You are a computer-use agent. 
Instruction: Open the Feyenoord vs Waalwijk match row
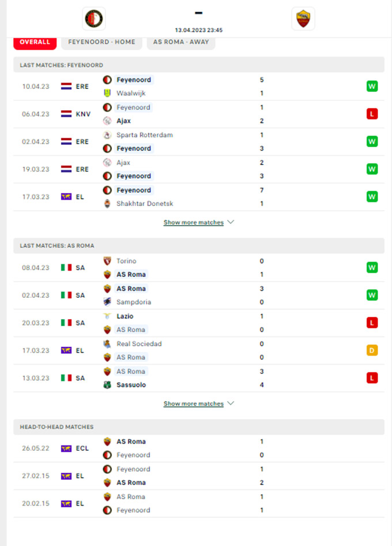point(199,87)
